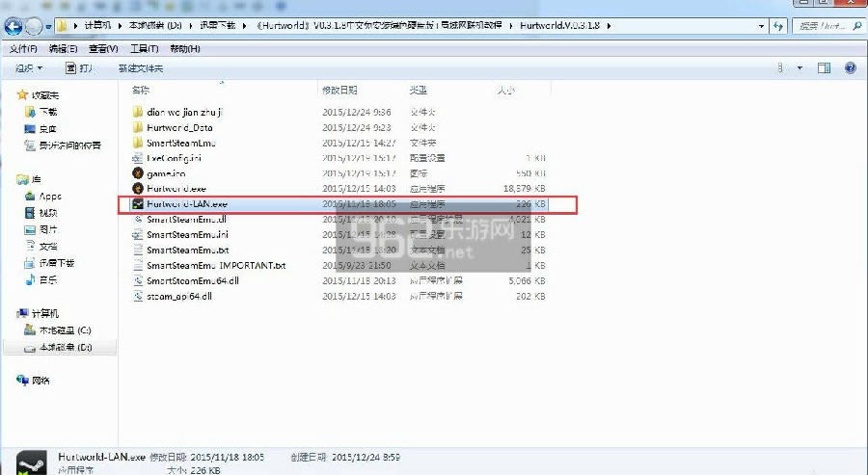This screenshot has width=868, height=475.
Task: Click the help question mark icon
Action: [x=851, y=68]
